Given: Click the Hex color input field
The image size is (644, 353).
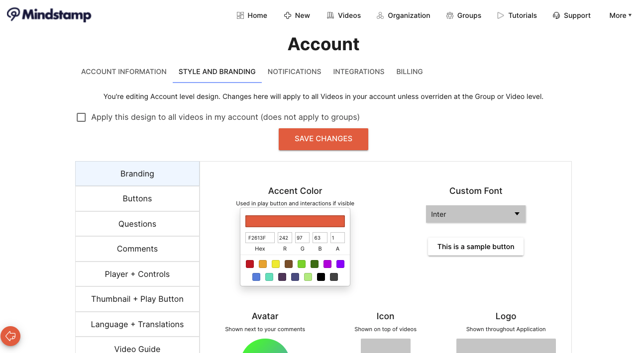Looking at the screenshot, I should point(259,237).
